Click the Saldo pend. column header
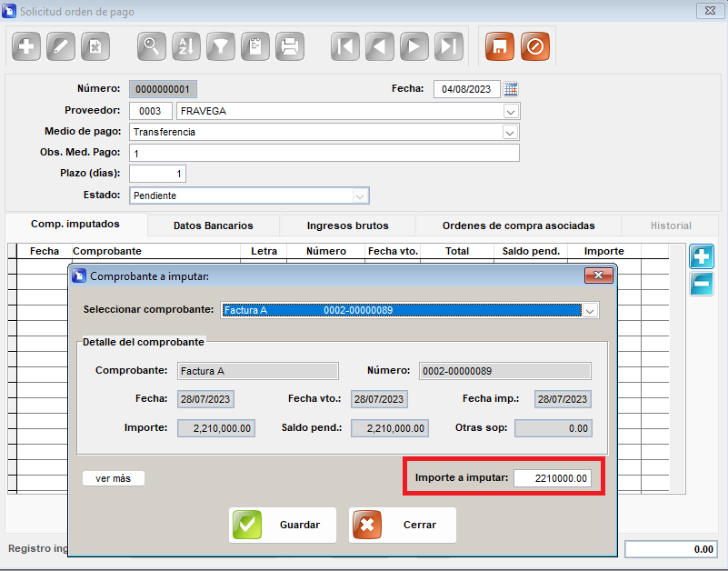Viewport: 728px width, 571px height. (x=531, y=251)
